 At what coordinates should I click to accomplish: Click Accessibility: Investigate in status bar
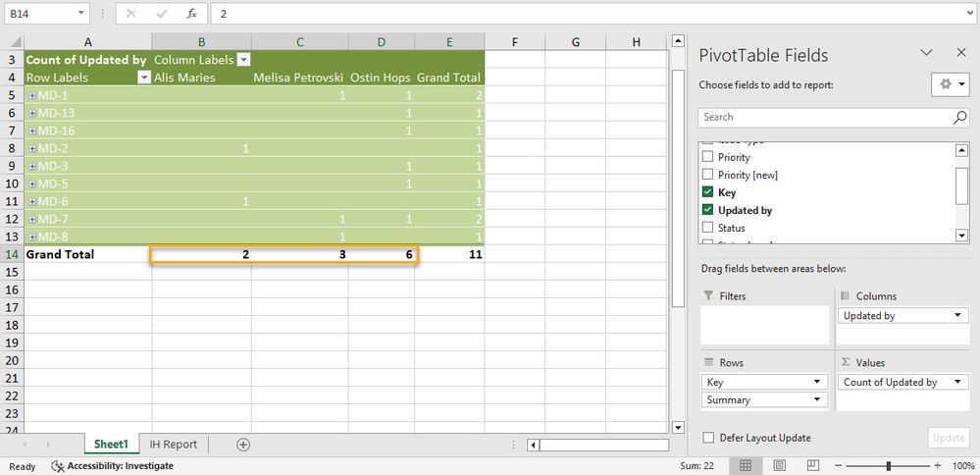(113, 465)
